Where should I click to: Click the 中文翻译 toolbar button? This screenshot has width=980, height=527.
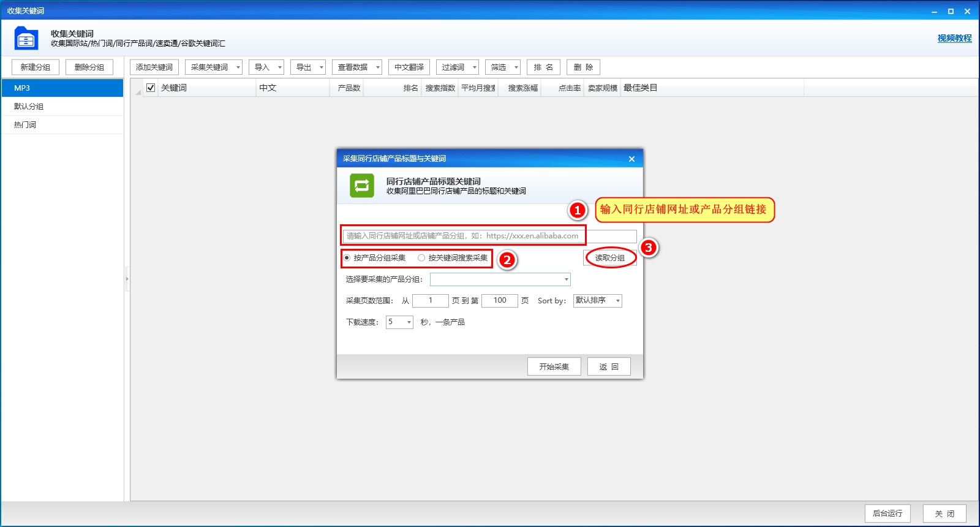409,67
